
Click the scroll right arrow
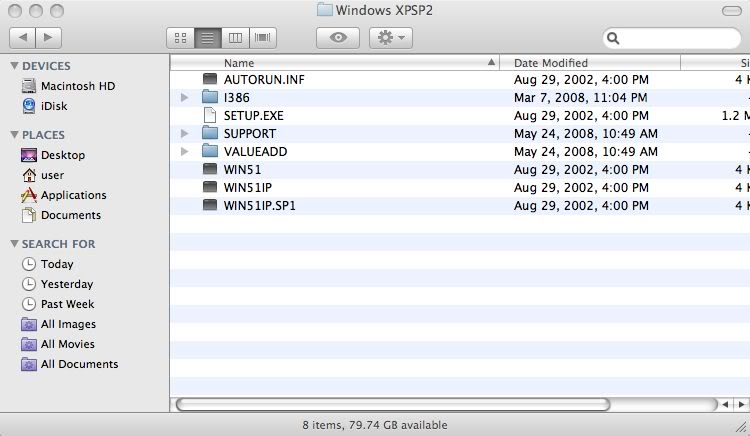741,404
